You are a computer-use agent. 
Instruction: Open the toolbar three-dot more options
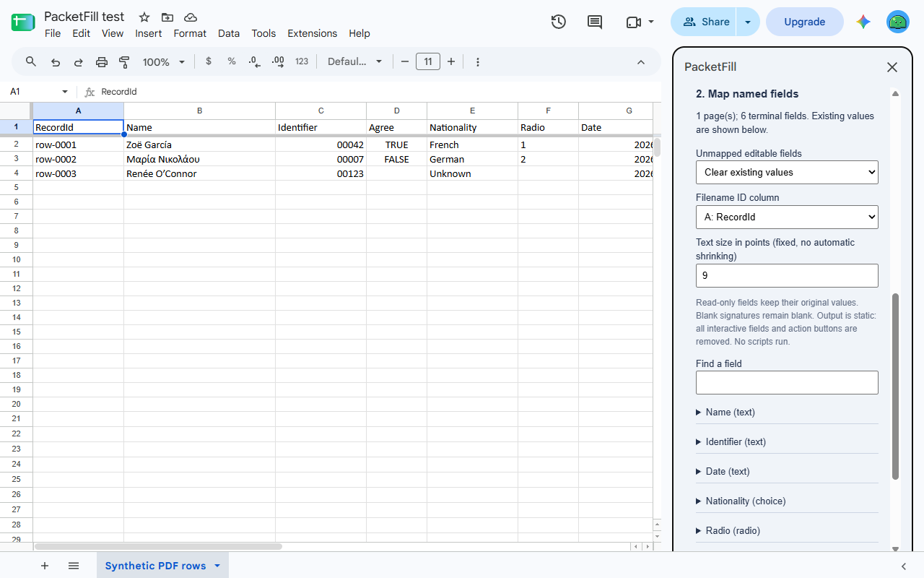[478, 62]
